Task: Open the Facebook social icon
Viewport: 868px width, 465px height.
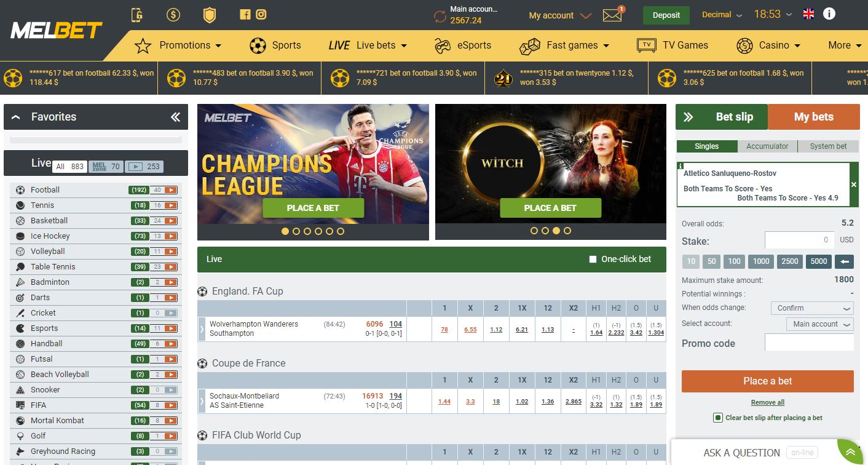Action: [245, 15]
